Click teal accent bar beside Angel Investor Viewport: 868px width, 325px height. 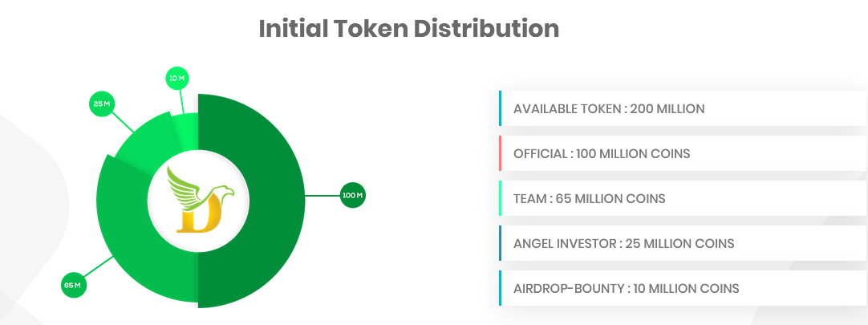click(500, 243)
